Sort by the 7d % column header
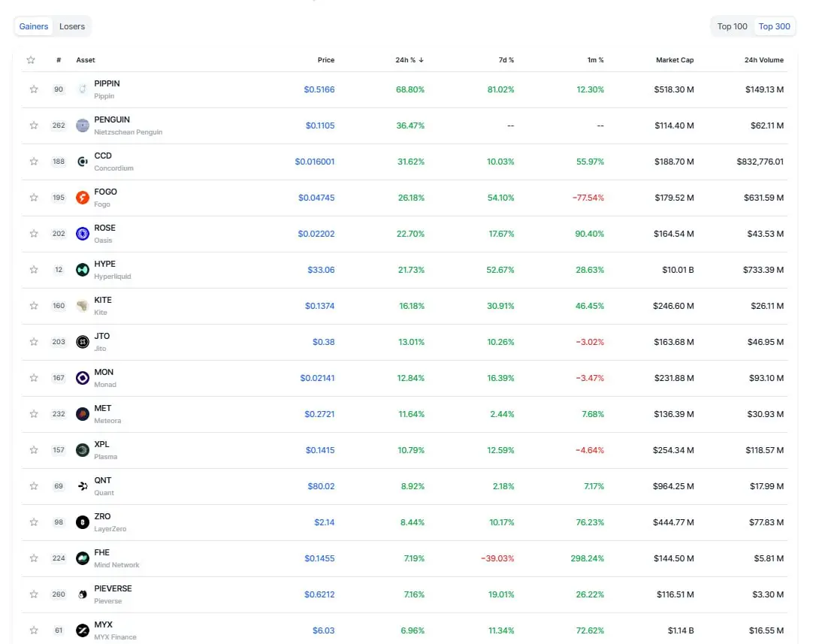Viewport: 816px width, 644px height. 506,60
